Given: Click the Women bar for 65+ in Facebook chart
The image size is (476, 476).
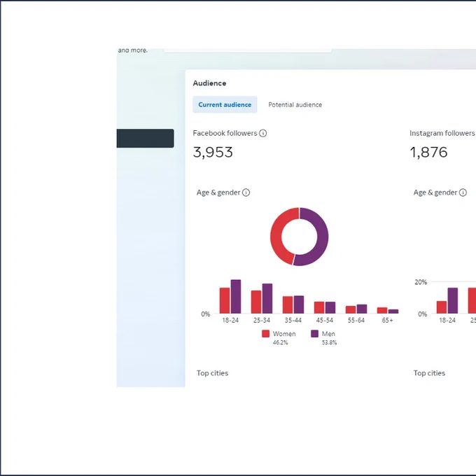Looking at the screenshot, I should (x=382, y=310).
